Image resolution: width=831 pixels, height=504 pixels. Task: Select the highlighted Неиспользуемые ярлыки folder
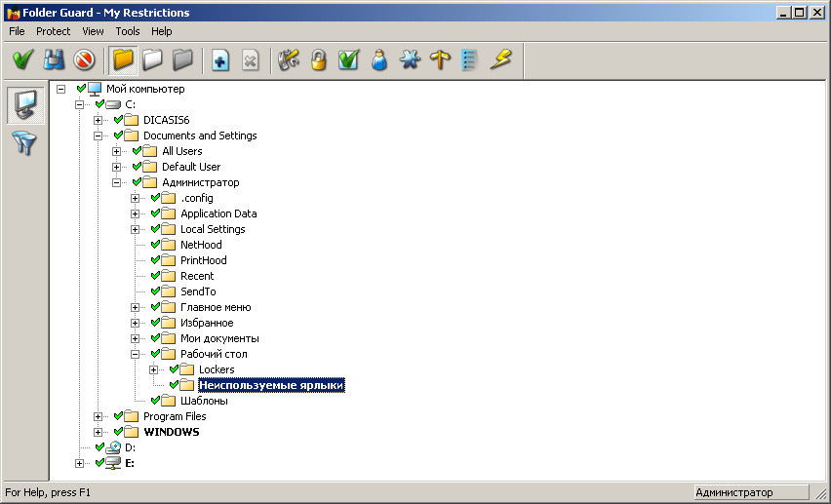[x=271, y=385]
